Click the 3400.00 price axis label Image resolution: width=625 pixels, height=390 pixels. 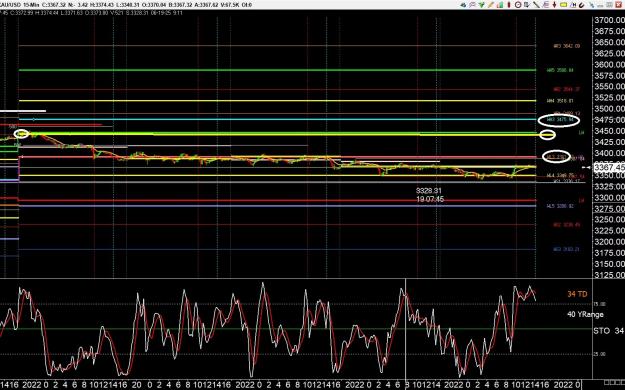[x=609, y=153]
